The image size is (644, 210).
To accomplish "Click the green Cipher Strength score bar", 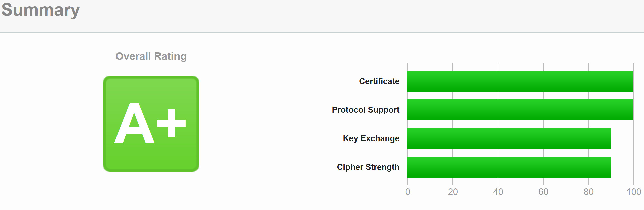I will [x=509, y=167].
